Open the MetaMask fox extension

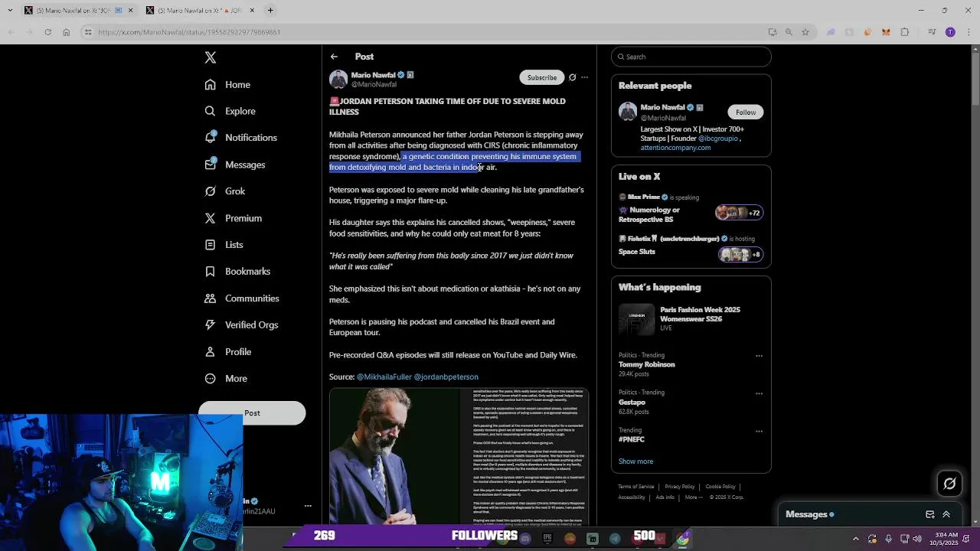click(x=886, y=32)
